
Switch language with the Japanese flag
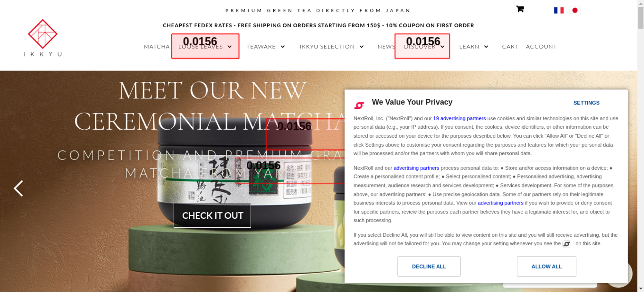click(x=575, y=10)
